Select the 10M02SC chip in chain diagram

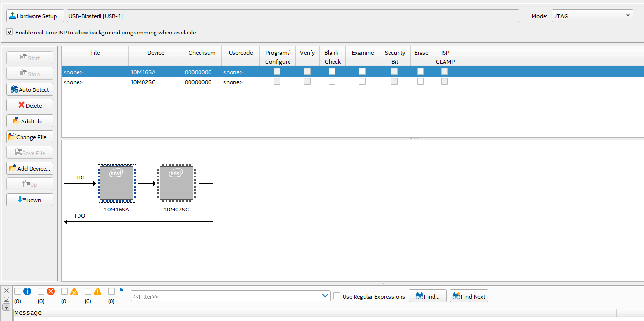(177, 183)
